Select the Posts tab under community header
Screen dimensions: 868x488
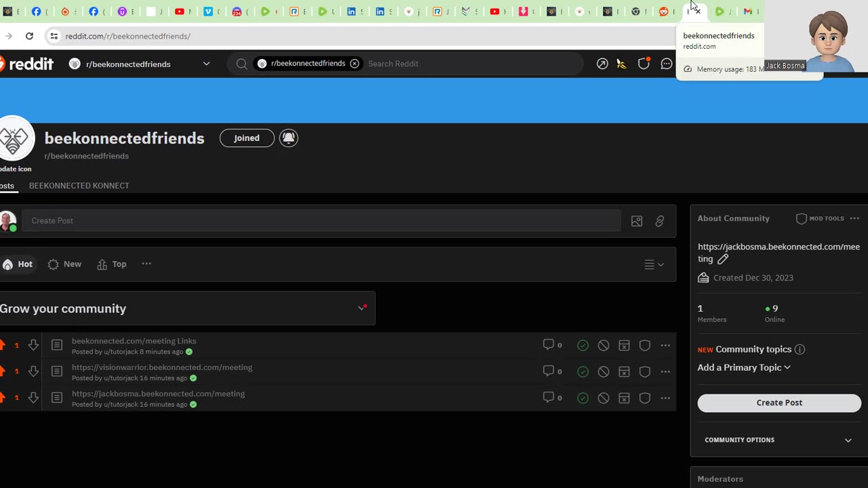7,186
